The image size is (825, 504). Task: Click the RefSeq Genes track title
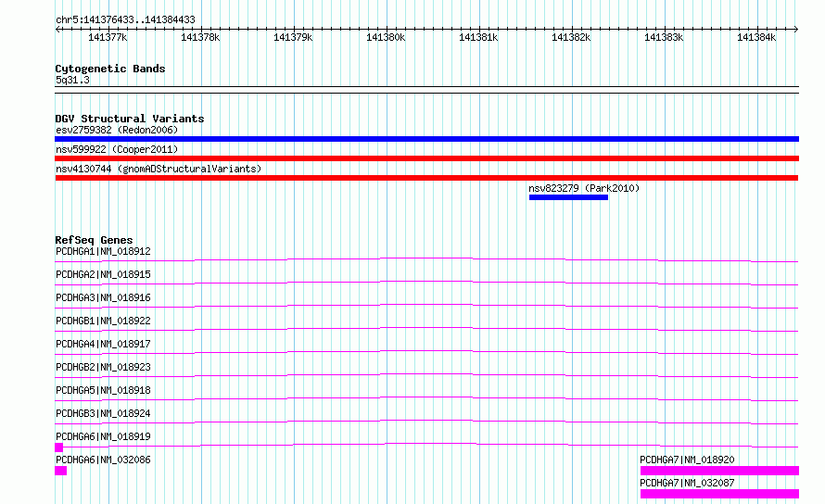pyautogui.click(x=94, y=240)
